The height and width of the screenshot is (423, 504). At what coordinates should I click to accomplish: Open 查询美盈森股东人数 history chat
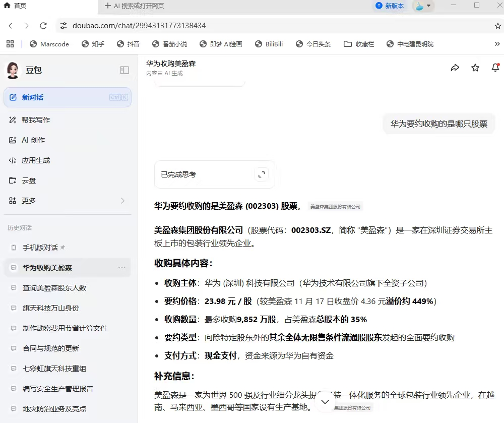tap(54, 288)
